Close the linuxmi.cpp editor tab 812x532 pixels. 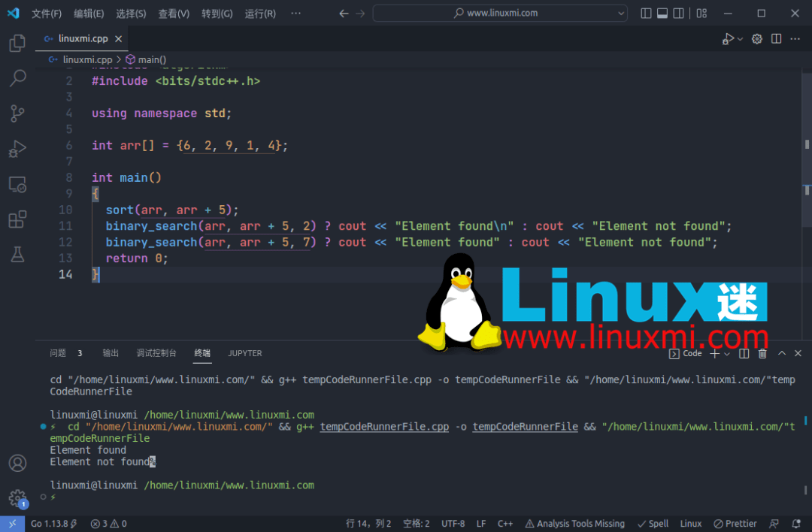(119, 39)
